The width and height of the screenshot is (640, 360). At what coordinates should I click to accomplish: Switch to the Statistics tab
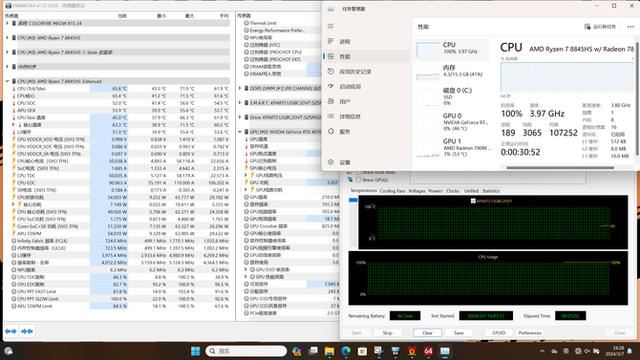coord(491,191)
